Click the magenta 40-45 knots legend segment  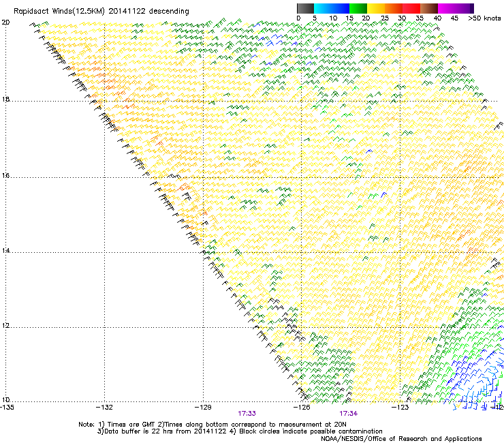[447, 8]
